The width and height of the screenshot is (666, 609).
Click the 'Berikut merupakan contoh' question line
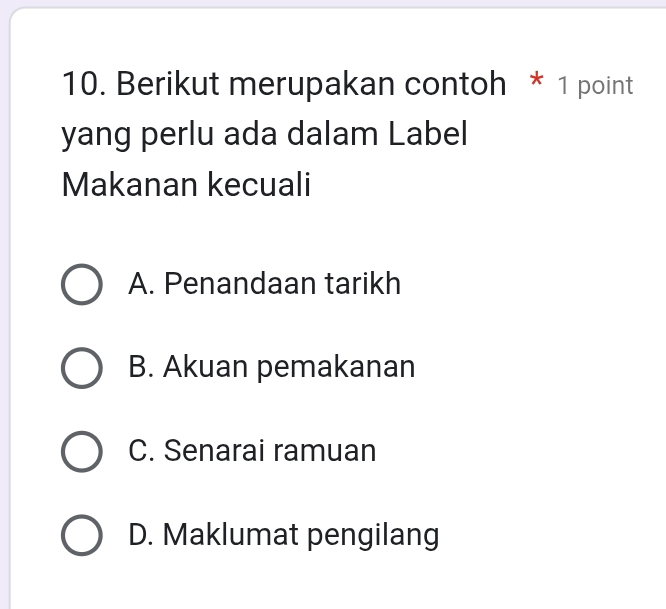point(310,85)
